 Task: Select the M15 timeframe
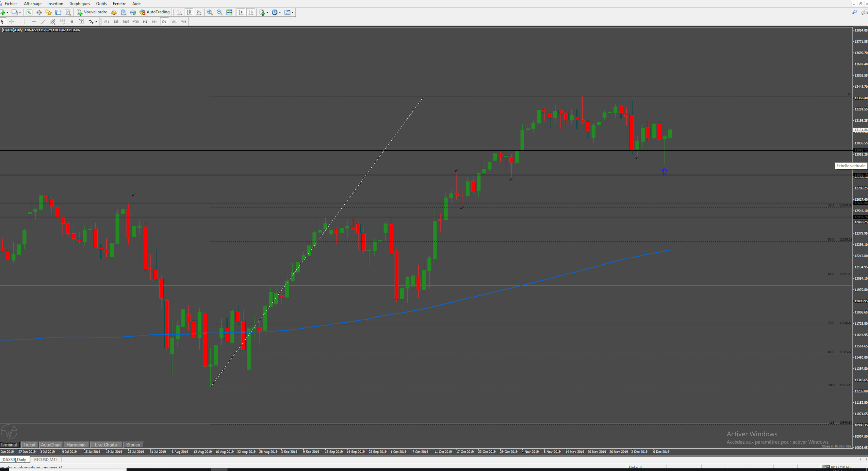pos(126,22)
